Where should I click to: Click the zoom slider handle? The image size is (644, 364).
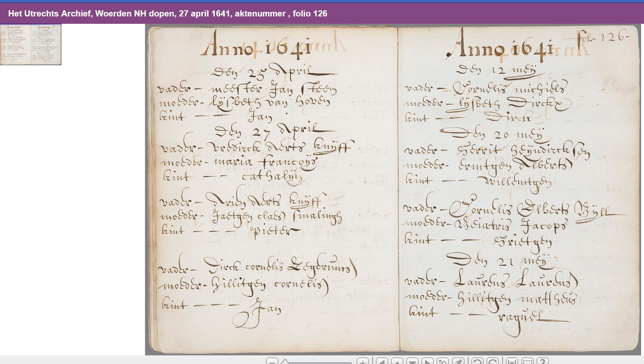click(x=285, y=362)
